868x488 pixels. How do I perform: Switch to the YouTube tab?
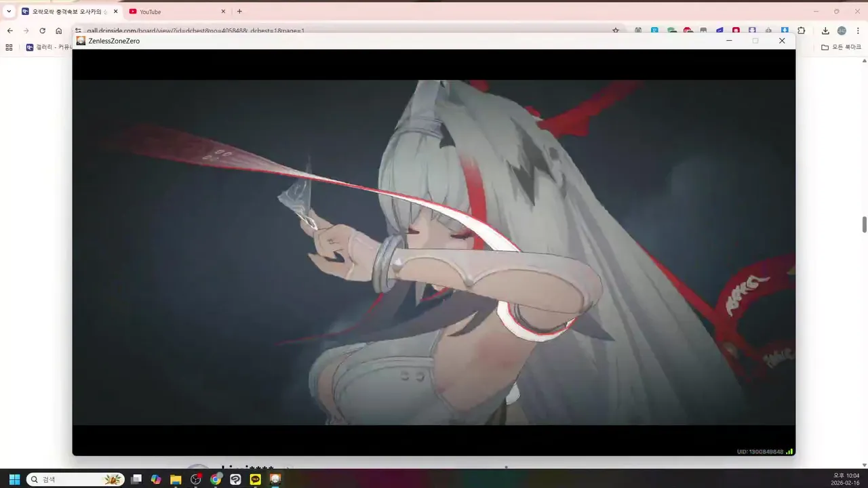tap(178, 12)
